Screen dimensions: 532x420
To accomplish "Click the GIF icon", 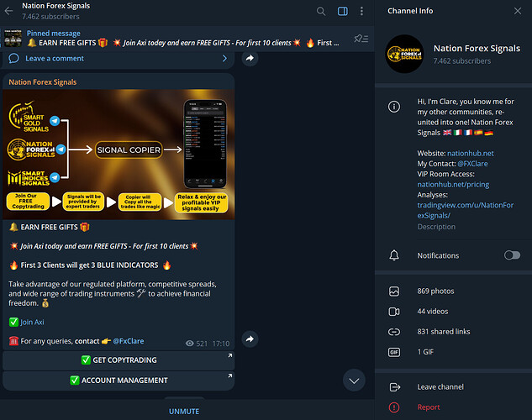I will pos(394,352).
